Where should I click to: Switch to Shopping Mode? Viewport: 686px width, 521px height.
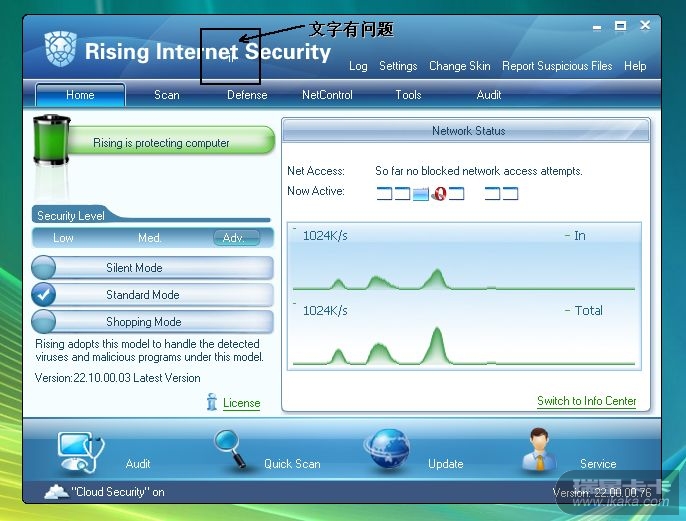(152, 322)
